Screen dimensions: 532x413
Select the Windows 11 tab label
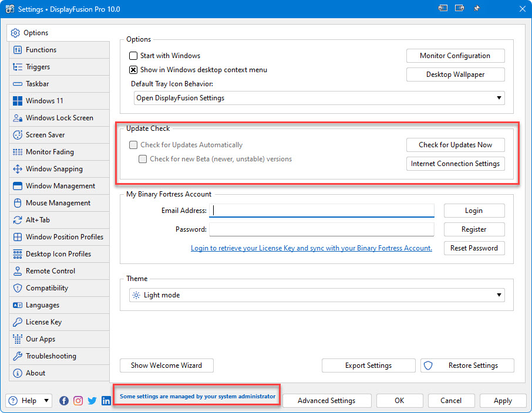[45, 101]
